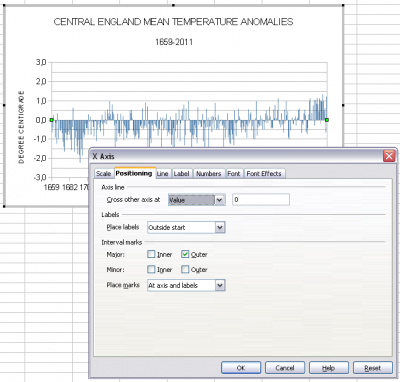Click the 1659 x-axis label

(x=52, y=187)
